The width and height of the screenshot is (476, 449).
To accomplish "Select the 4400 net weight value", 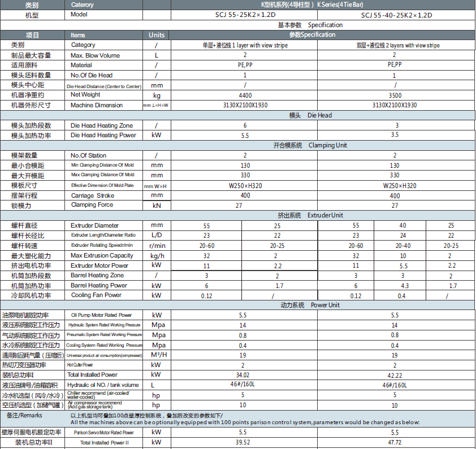I will pyautogui.click(x=245, y=95).
